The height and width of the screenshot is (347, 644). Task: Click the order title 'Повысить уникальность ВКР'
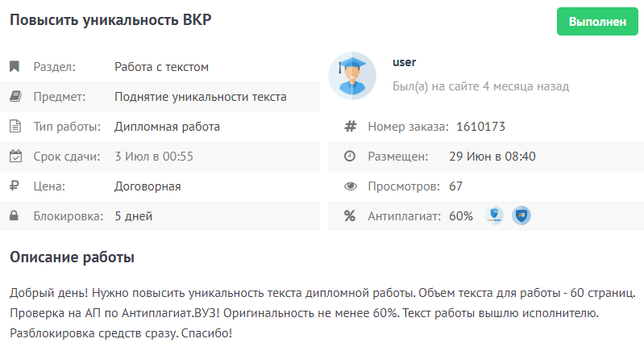pyautogui.click(x=110, y=20)
